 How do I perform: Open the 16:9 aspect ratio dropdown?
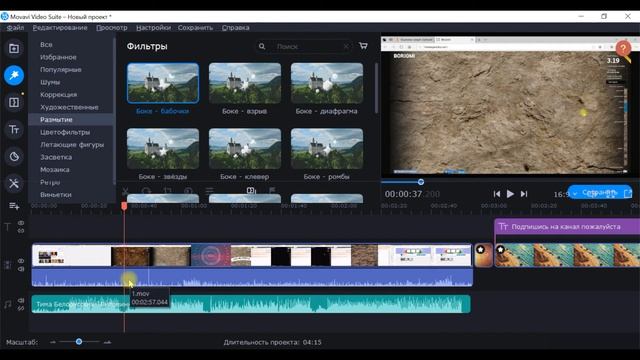565,194
